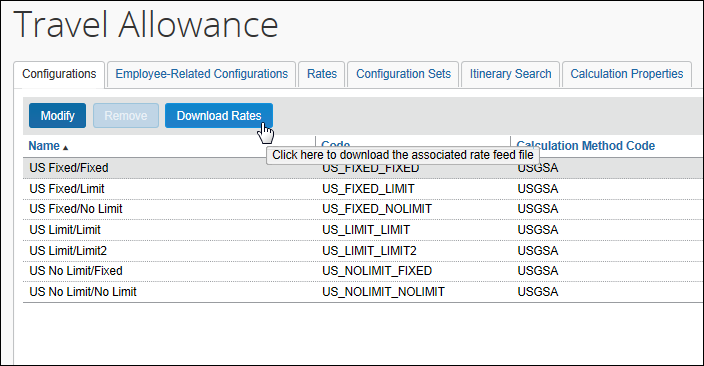The image size is (704, 366).
Task: Click the Modify button
Action: 57,116
